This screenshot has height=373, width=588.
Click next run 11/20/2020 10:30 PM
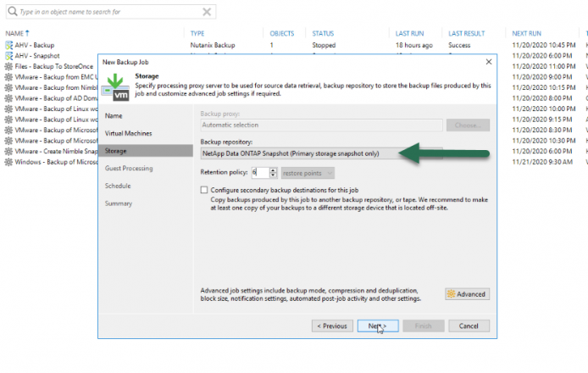pyautogui.click(x=544, y=141)
